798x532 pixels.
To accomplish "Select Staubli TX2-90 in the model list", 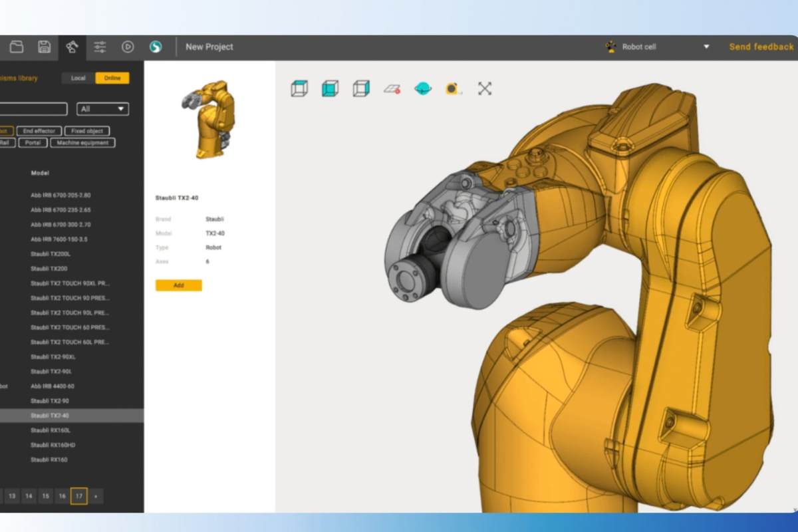I will (x=50, y=401).
